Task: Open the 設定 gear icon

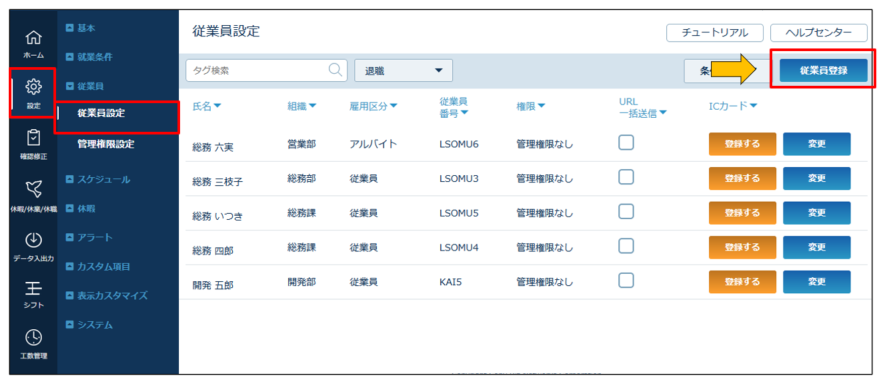Action: (x=34, y=87)
